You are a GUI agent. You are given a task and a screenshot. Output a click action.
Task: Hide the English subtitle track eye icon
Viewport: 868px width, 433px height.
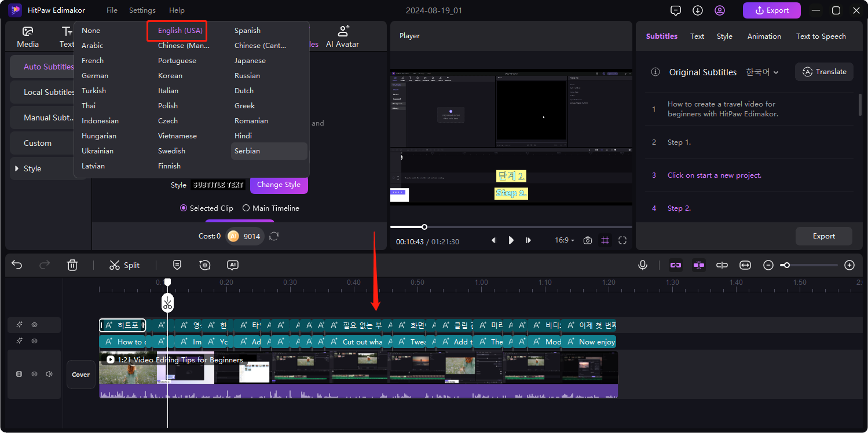pos(34,342)
